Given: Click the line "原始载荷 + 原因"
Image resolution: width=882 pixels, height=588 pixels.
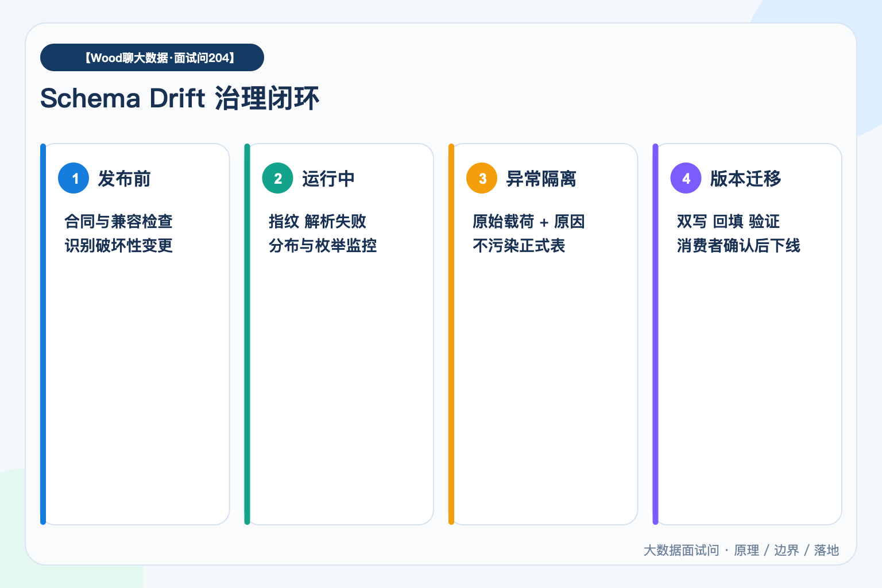Looking at the screenshot, I should (529, 221).
